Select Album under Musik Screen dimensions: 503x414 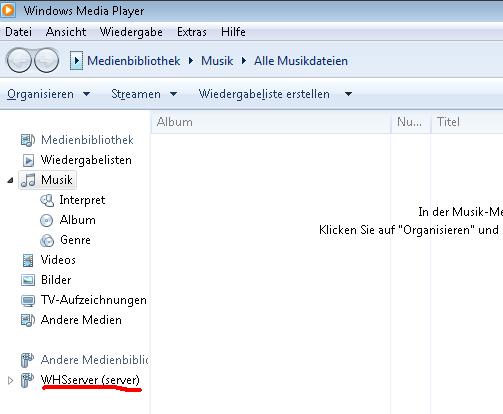(78, 220)
